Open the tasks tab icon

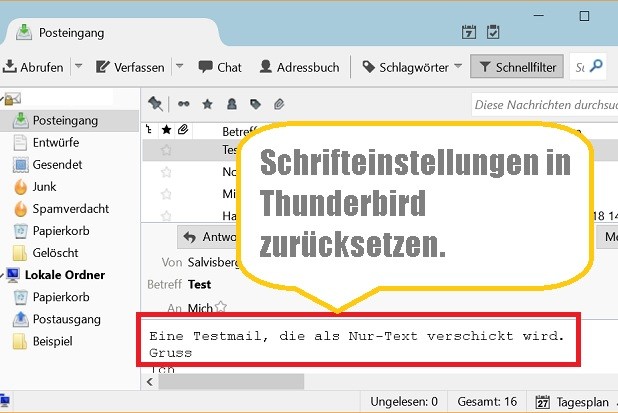[493, 32]
